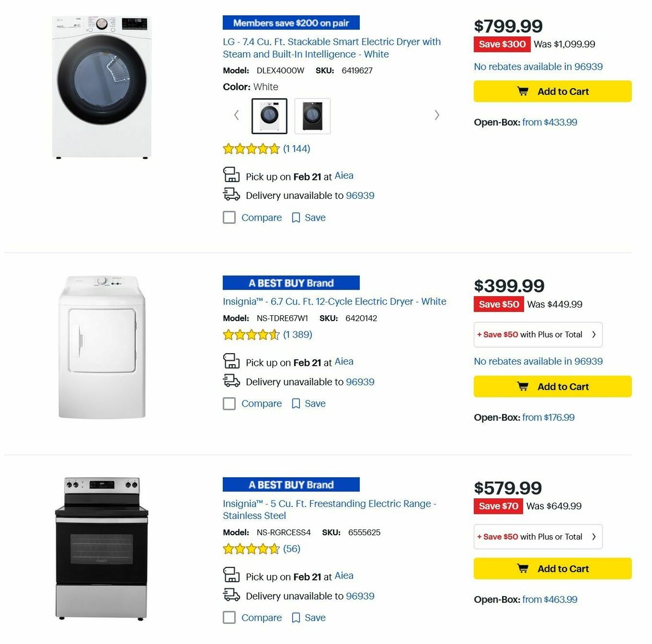Image resolution: width=652 pixels, height=644 pixels.
Task: Expand the Save $50 with Plus offer for the Insignia dryer
Action: click(537, 334)
